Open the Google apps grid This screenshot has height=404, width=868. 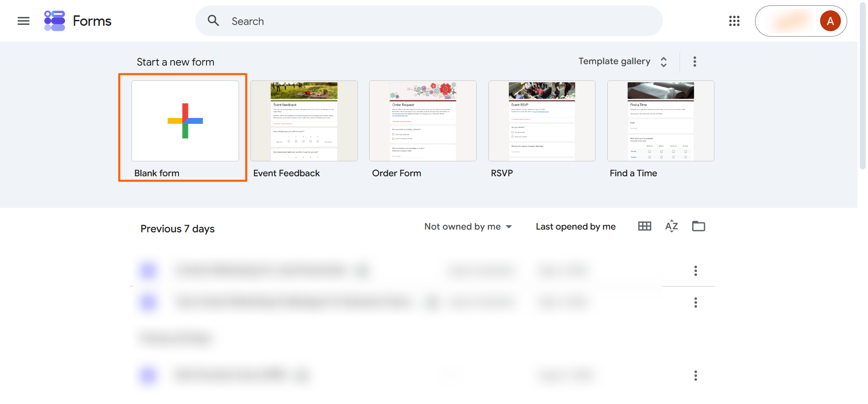(734, 21)
